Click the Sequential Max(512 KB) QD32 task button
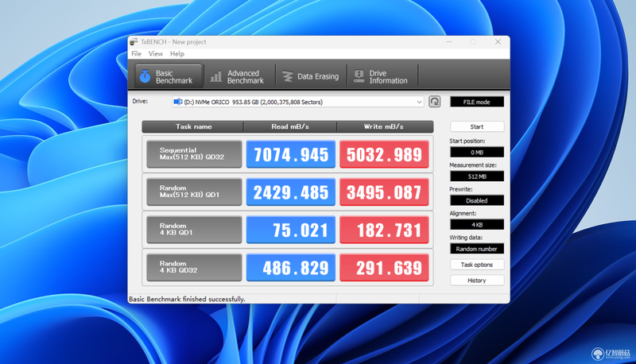 (x=194, y=154)
